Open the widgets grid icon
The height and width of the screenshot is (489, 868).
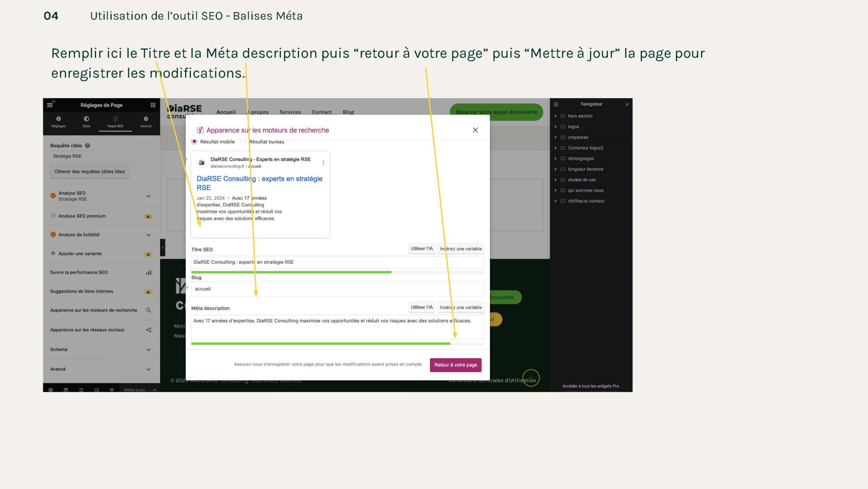point(153,105)
